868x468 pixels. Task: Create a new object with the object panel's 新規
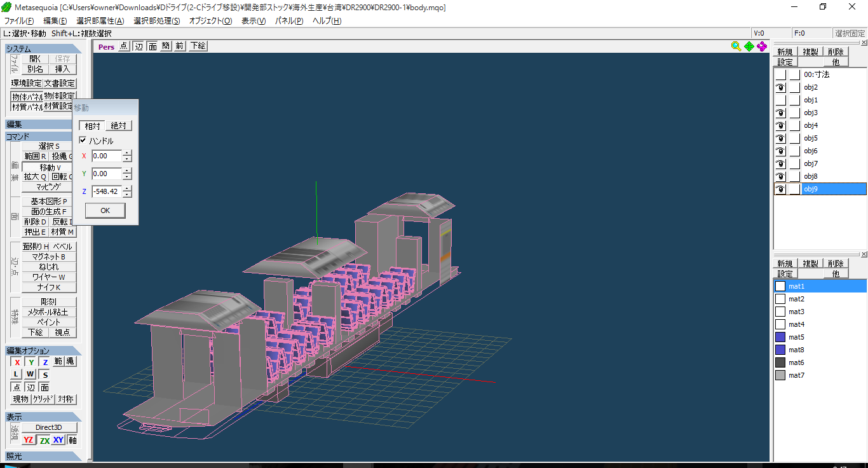[x=785, y=52]
